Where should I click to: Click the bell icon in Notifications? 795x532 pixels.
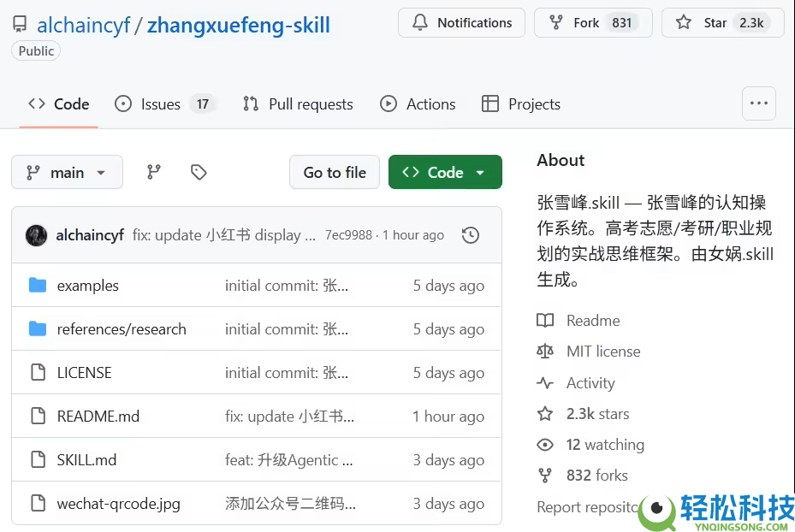pos(420,22)
